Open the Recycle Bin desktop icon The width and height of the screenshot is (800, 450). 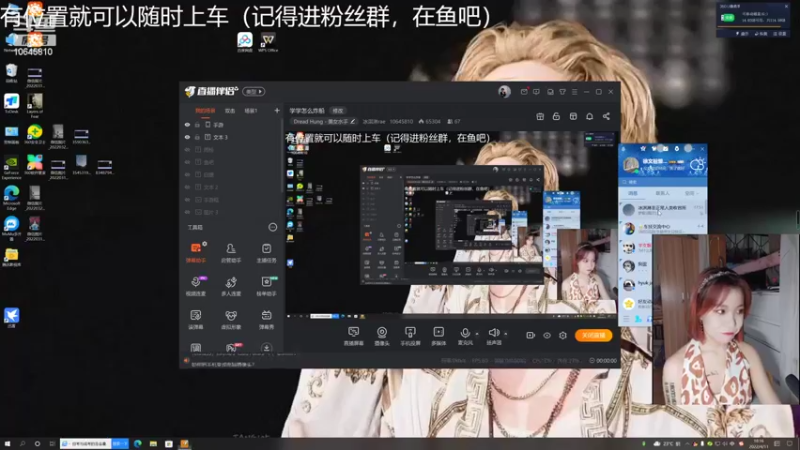pos(11,73)
